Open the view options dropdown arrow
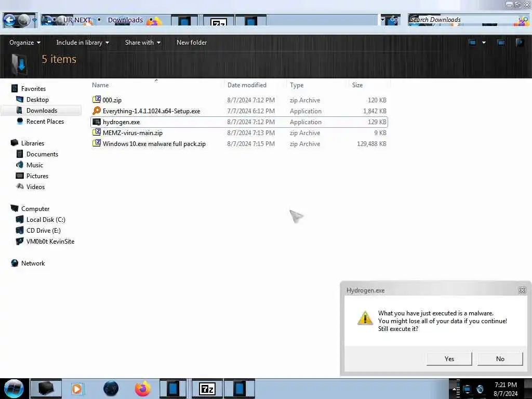532x399 pixels. [x=484, y=43]
